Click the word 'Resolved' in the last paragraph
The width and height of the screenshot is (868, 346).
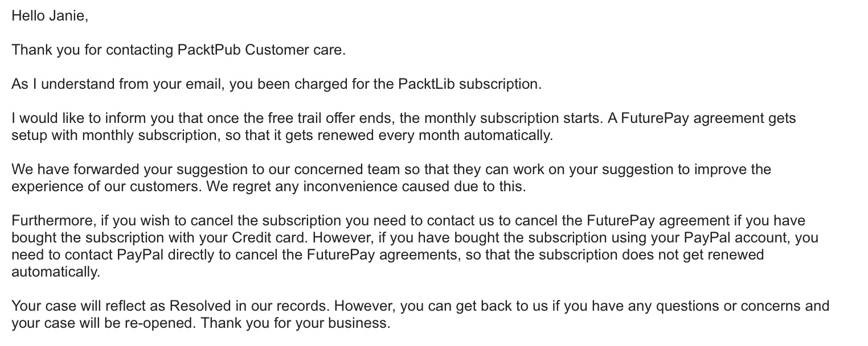click(x=197, y=306)
